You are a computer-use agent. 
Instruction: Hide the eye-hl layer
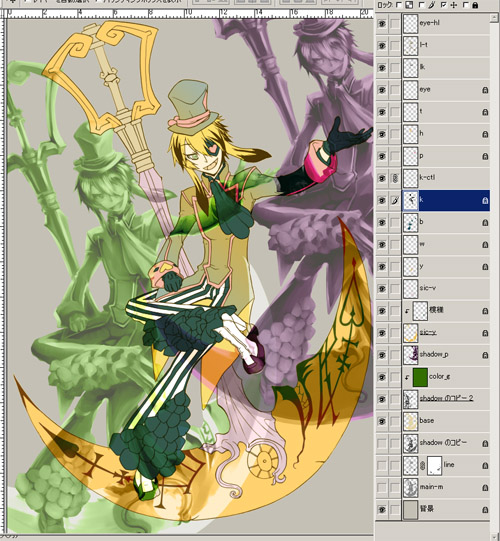click(x=382, y=24)
